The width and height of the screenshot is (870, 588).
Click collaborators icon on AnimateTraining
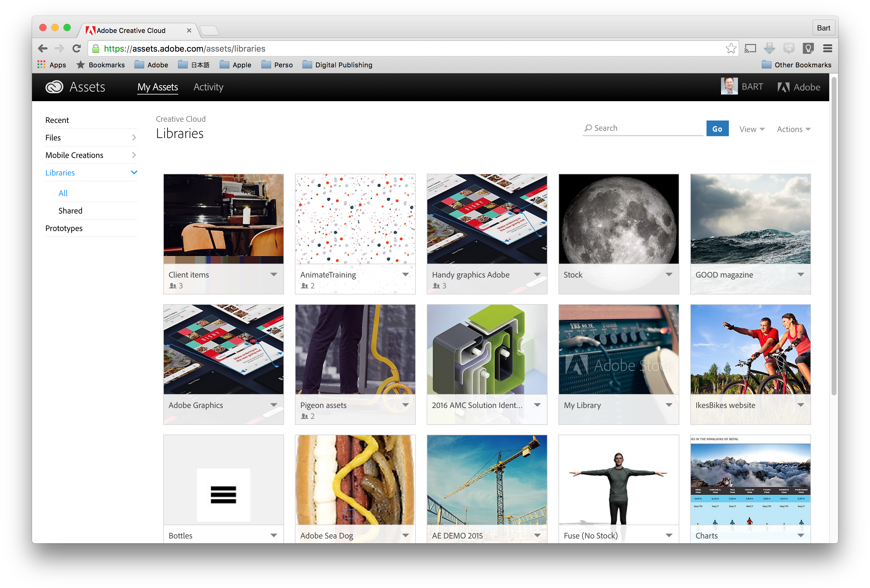304,285
